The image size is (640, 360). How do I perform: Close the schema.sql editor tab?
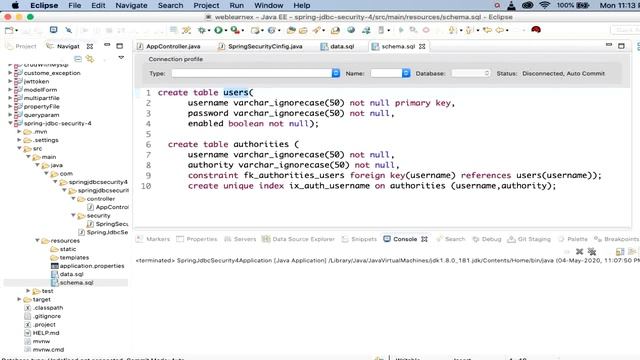[x=422, y=47]
